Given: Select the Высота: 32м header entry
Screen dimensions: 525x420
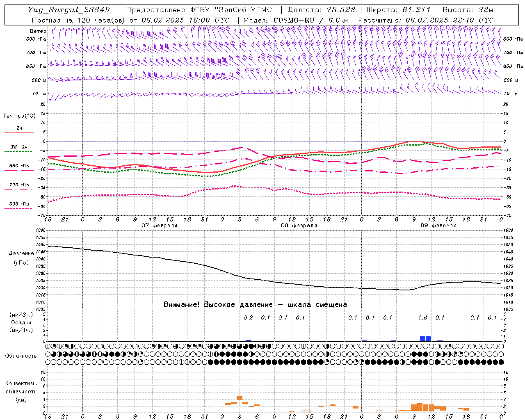Looking at the screenshot, I should (468, 10).
